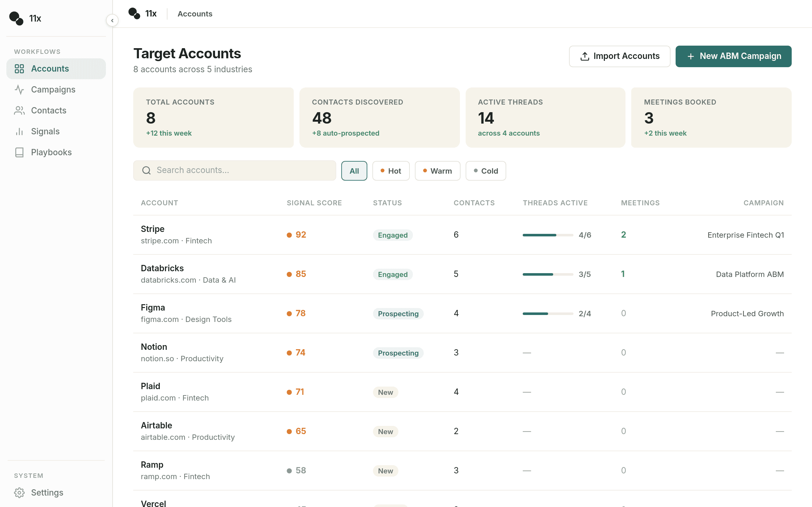Open the Accounts breadcrumb in top bar
The width and height of the screenshot is (812, 507).
[195, 14]
